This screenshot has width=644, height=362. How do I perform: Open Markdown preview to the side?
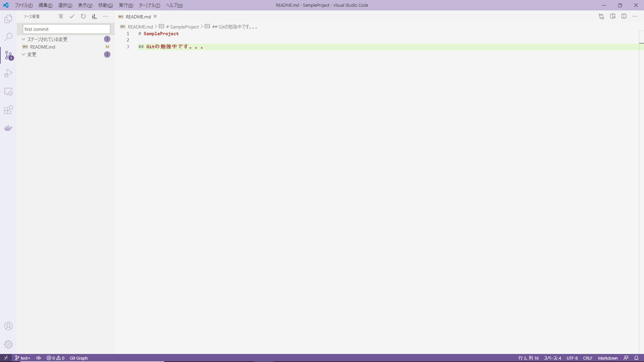point(613,16)
